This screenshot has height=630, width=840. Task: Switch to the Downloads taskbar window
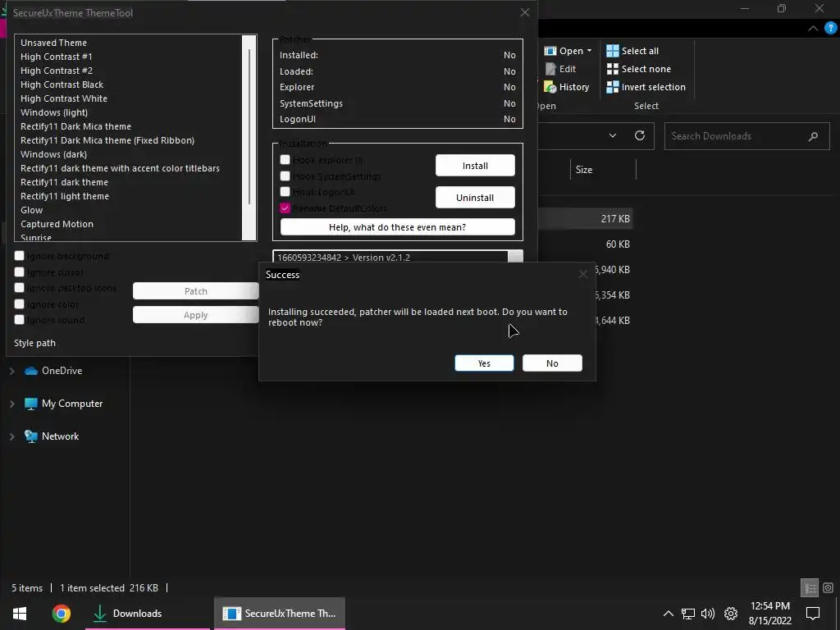pyautogui.click(x=148, y=614)
